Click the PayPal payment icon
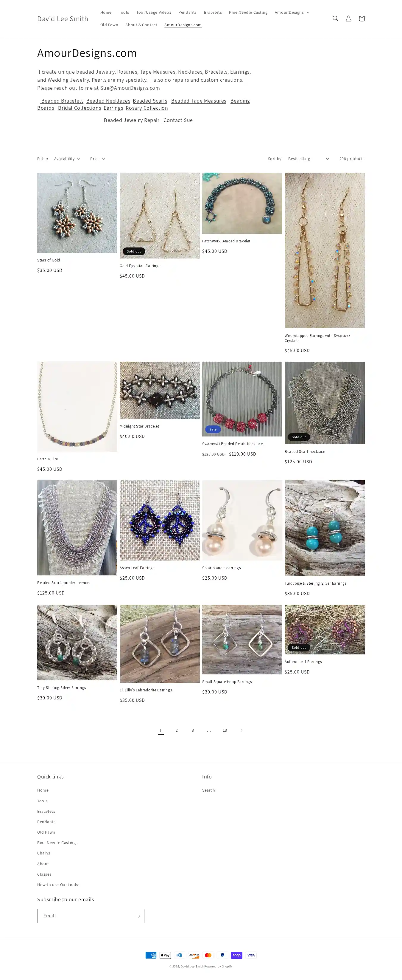 click(x=222, y=955)
